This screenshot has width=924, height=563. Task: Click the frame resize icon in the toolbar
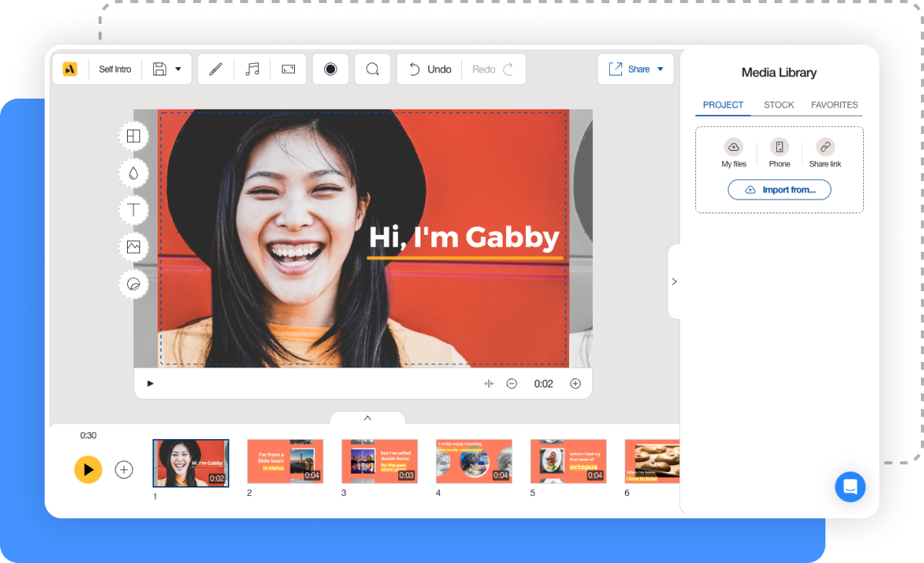[x=288, y=69]
